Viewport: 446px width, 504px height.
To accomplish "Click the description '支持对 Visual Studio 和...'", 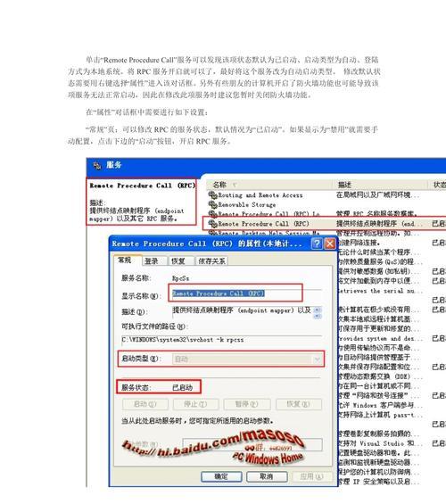I will tap(380, 443).
